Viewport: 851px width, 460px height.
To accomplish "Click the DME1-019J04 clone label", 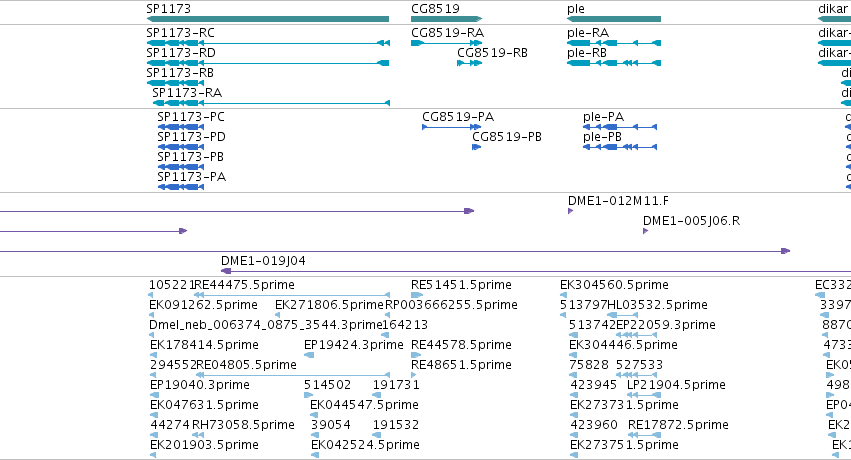I will [263, 261].
